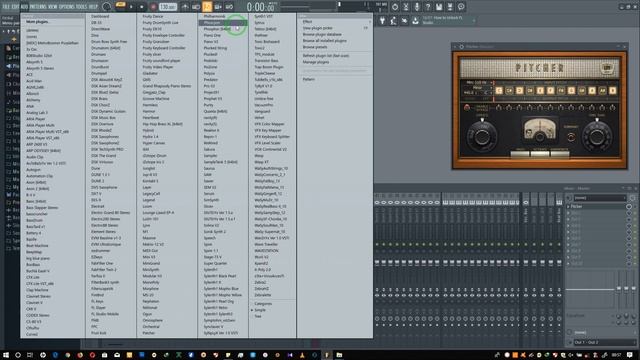Click the stop transport button

pyautogui.click(x=142, y=7)
